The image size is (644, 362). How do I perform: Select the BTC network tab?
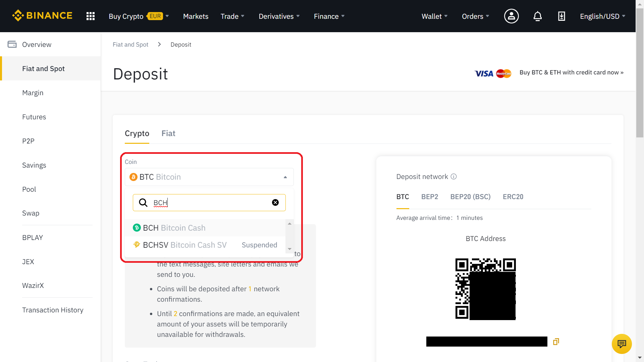point(402,197)
